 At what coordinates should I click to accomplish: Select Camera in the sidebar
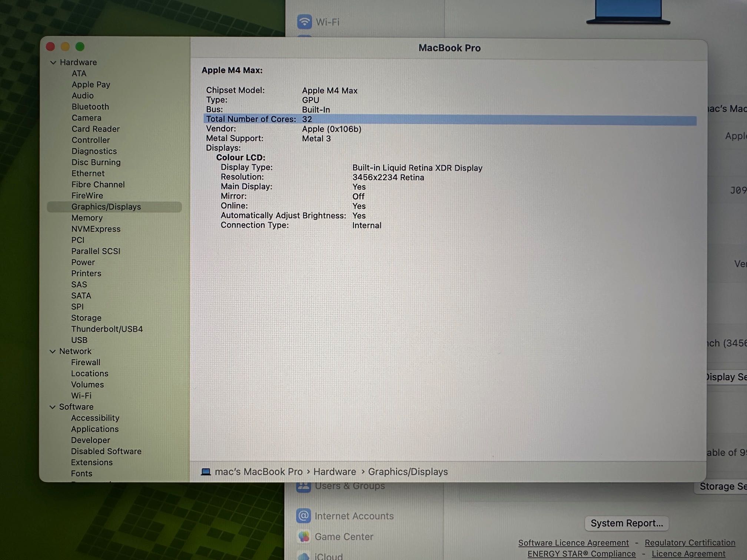pos(86,118)
